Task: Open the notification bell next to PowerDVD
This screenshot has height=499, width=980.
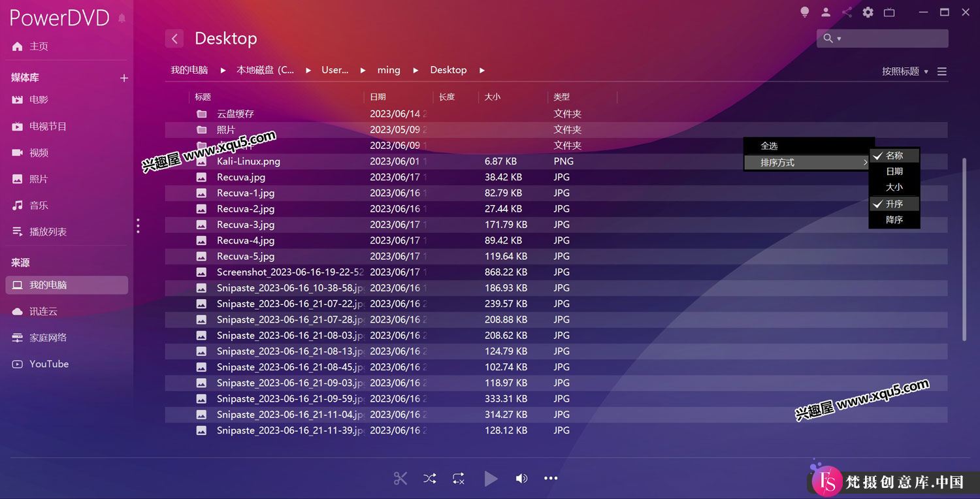Action: click(122, 18)
